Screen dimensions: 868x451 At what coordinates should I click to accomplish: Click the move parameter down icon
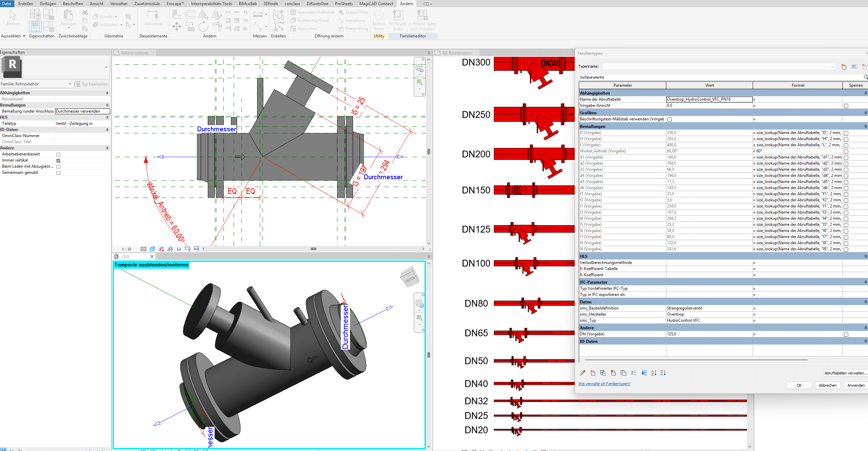click(644, 373)
